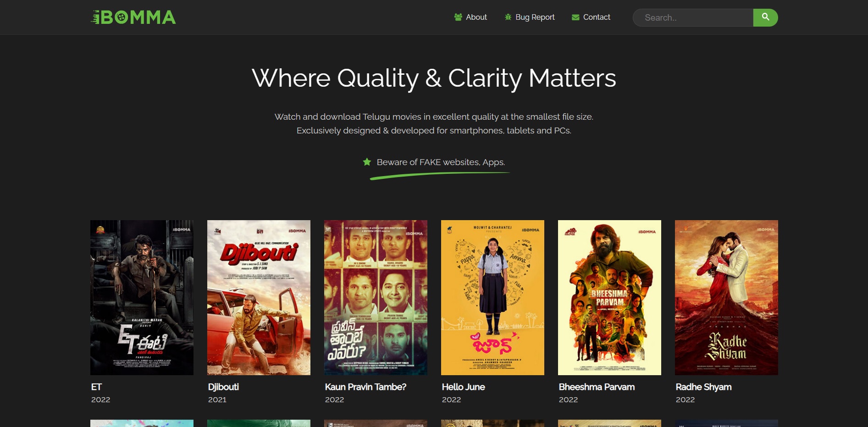The height and width of the screenshot is (427, 868).
Task: Click the Djibouti movie title
Action: click(x=223, y=387)
